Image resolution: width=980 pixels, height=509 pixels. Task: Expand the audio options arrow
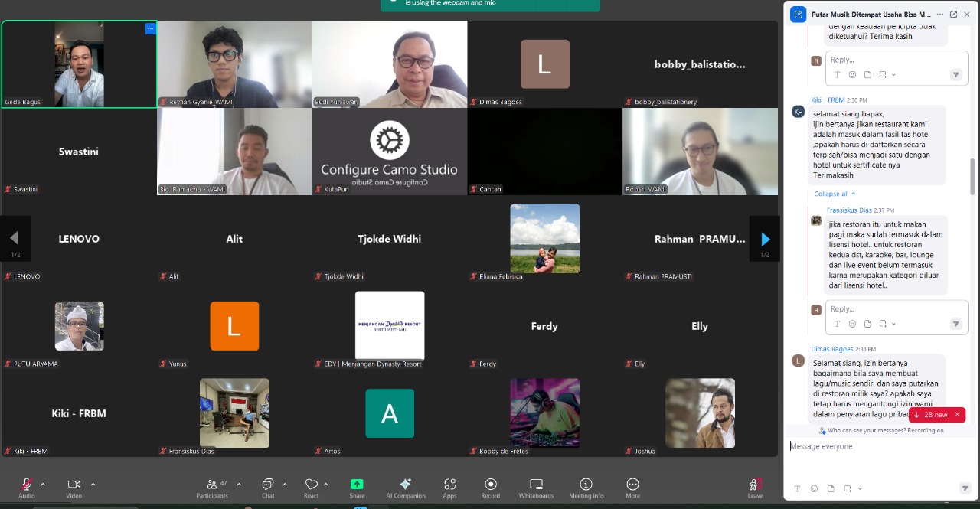coord(43,484)
